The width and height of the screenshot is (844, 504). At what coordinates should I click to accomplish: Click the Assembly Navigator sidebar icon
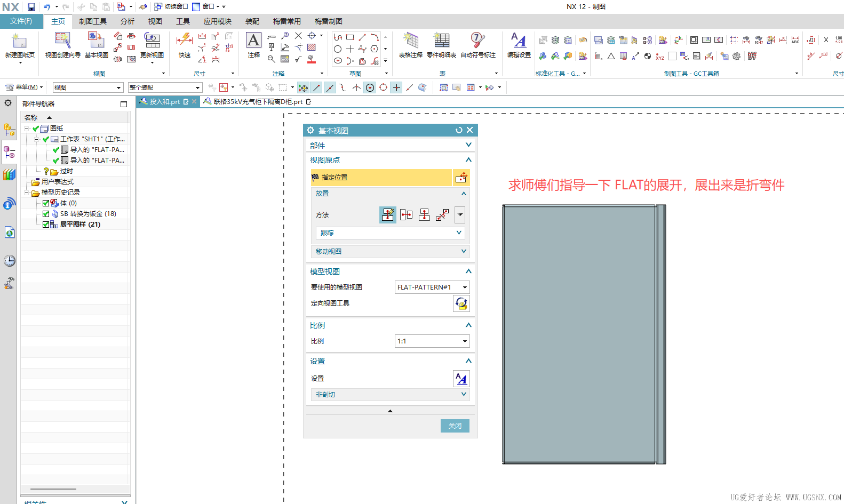9,129
